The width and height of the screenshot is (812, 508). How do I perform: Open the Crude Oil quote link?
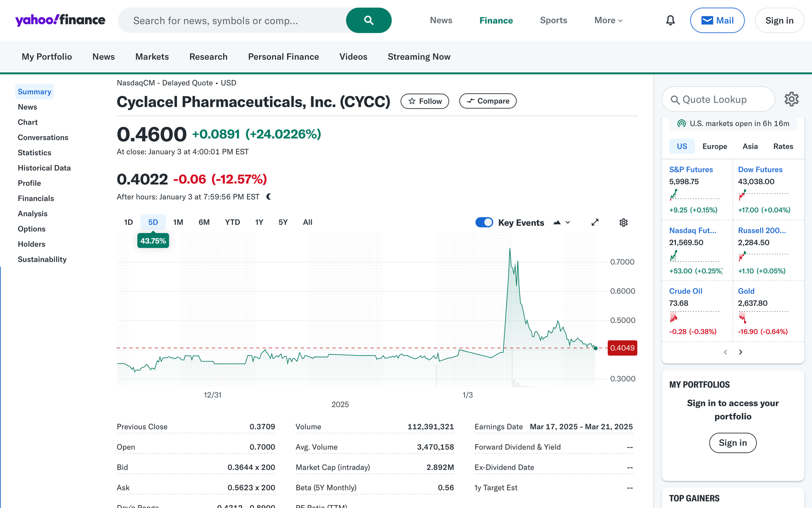686,291
